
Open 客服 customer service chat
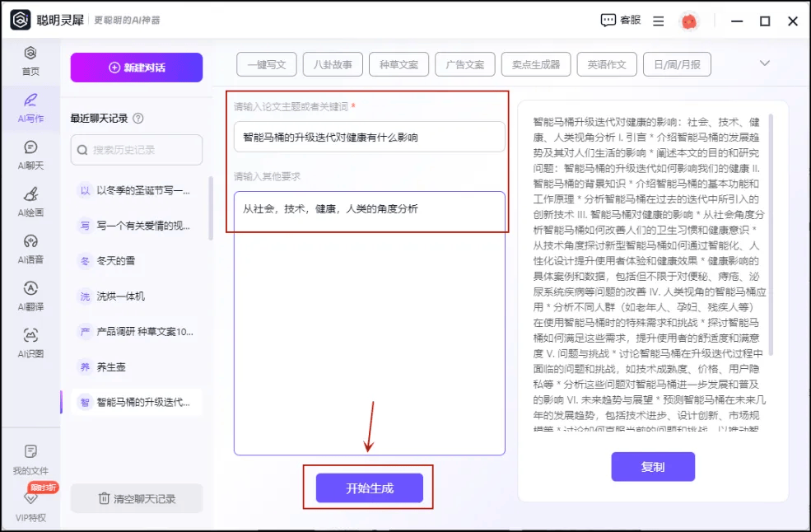click(x=620, y=21)
